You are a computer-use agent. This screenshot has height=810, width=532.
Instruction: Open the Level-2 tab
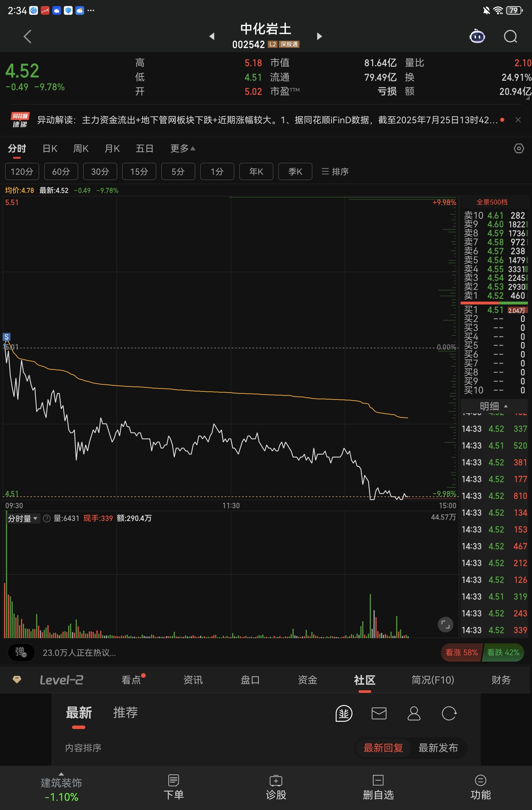click(62, 680)
